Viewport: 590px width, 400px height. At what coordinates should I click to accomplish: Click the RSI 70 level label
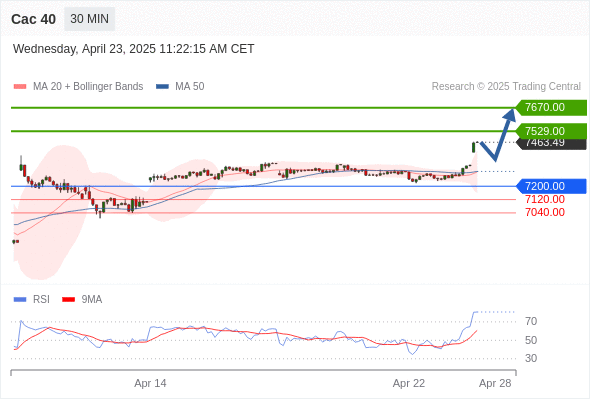click(x=531, y=321)
